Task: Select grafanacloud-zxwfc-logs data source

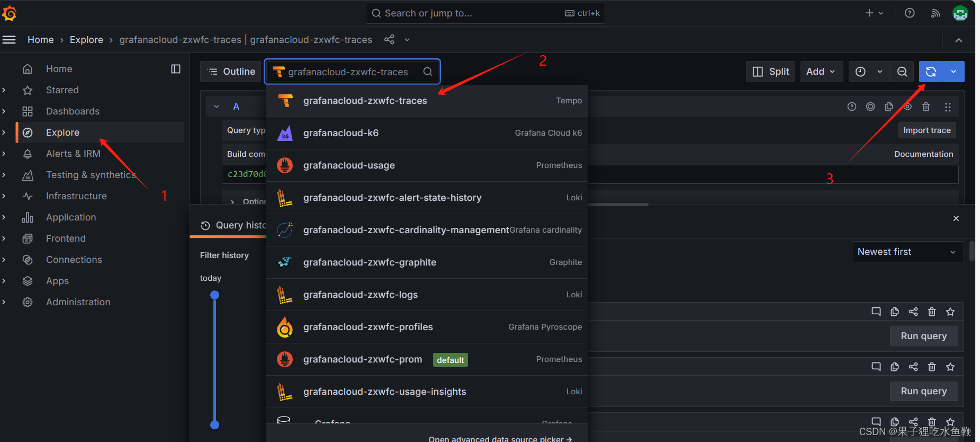Action: click(427, 295)
